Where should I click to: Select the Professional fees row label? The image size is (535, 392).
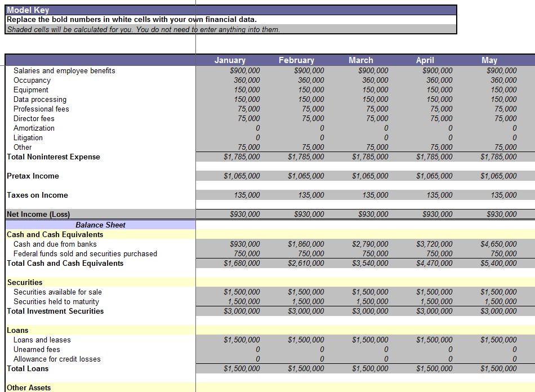click(x=41, y=109)
